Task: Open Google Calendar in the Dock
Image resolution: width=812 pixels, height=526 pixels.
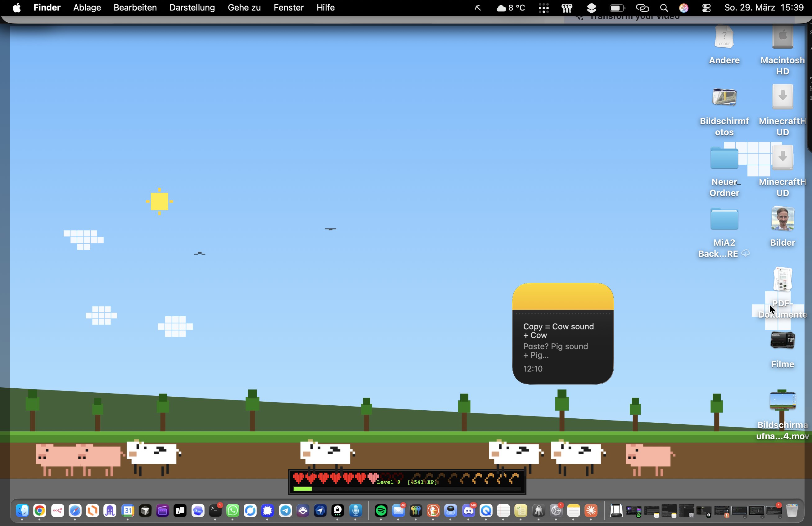Action: 128,511
